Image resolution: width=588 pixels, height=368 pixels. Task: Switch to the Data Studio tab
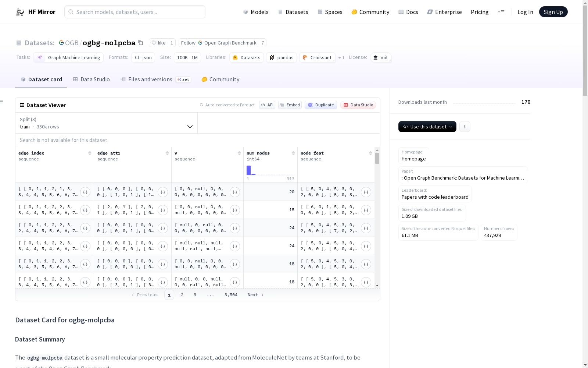click(92, 79)
